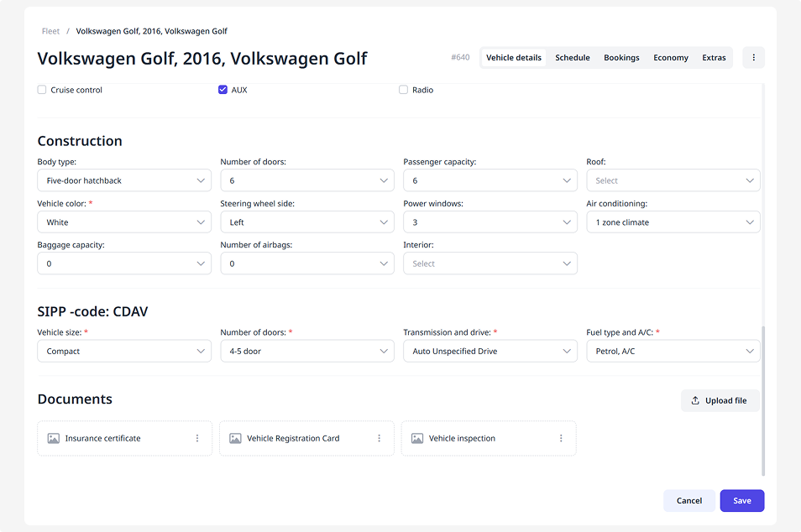Click the Insurance certificate image icon
Screen dimensions: 801x532
pos(54,438)
